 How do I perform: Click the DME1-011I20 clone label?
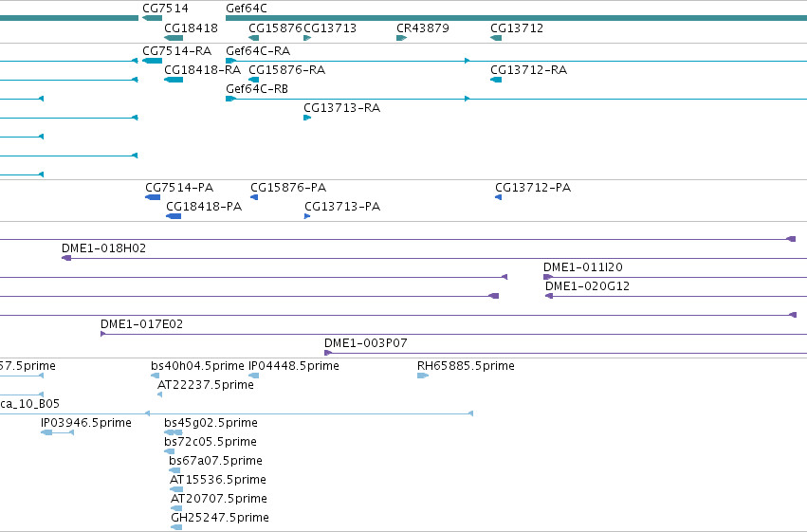tap(582, 267)
